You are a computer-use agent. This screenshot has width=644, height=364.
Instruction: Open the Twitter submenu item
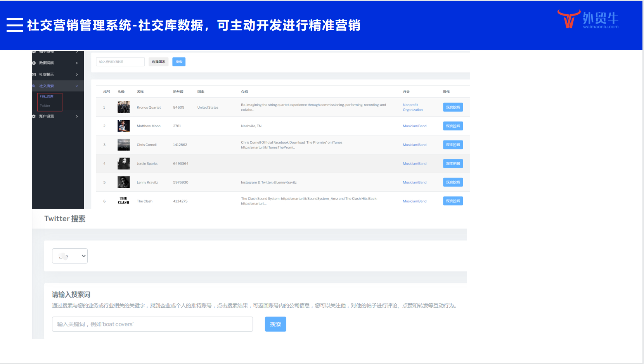(45, 106)
